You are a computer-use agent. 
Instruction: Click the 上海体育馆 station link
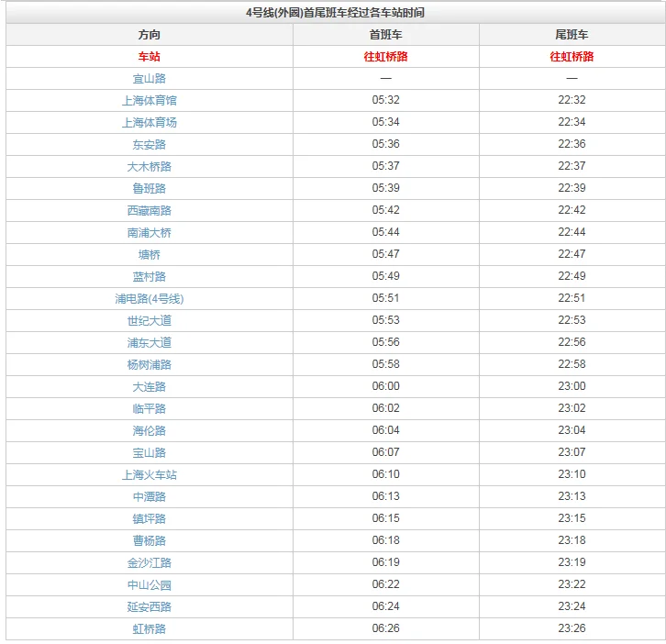(x=149, y=101)
